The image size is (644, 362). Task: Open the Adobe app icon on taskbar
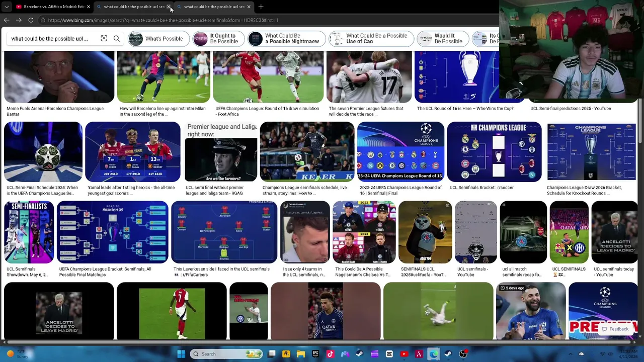[x=419, y=354]
